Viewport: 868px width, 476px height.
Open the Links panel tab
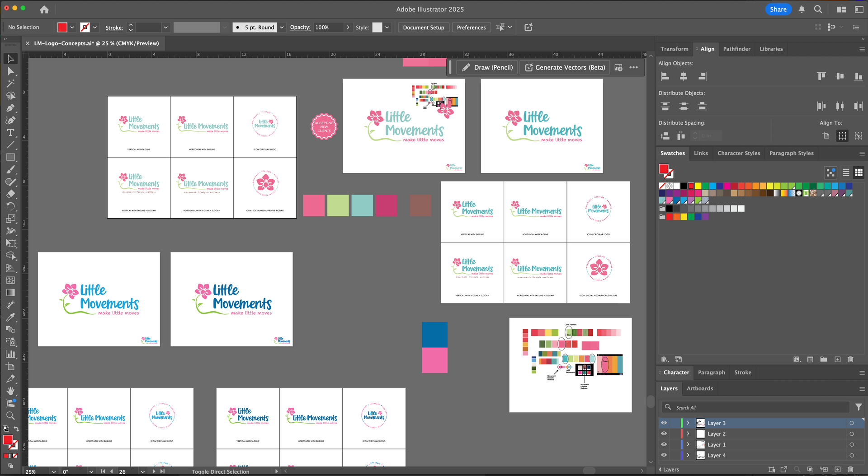[701, 153]
